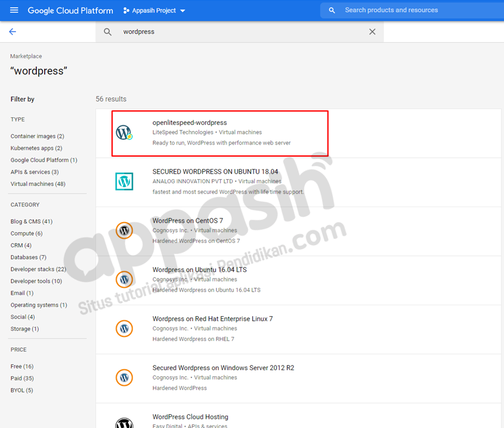The width and height of the screenshot is (504, 428).
Task: Click the marketplace search magnifier icon
Action: [x=108, y=32]
